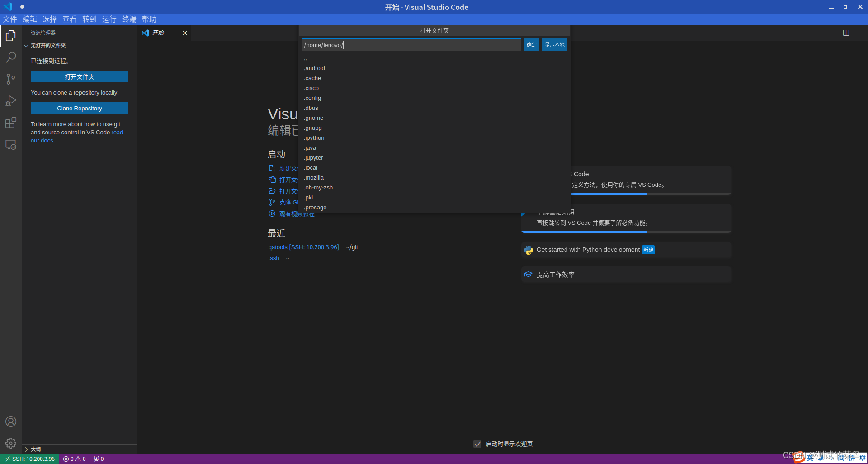Open Get started with Python development walkthrough

click(626, 250)
